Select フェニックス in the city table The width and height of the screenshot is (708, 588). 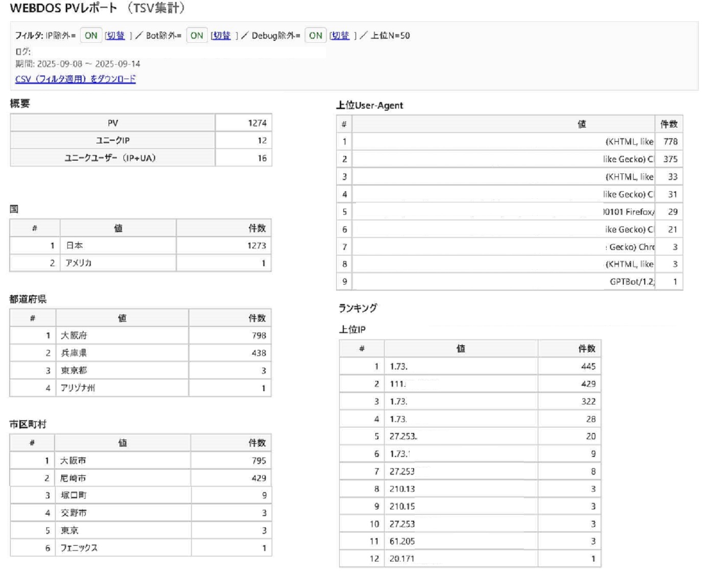point(79,548)
